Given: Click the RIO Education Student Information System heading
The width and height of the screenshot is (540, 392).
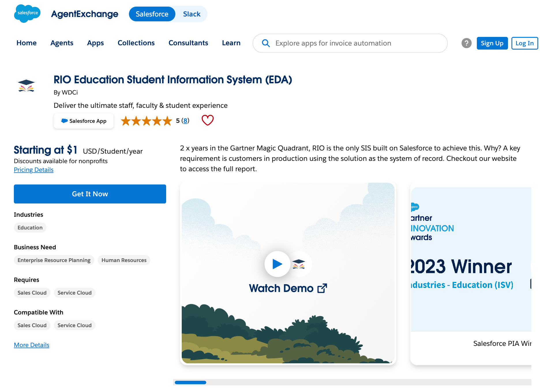Looking at the screenshot, I should click(173, 80).
